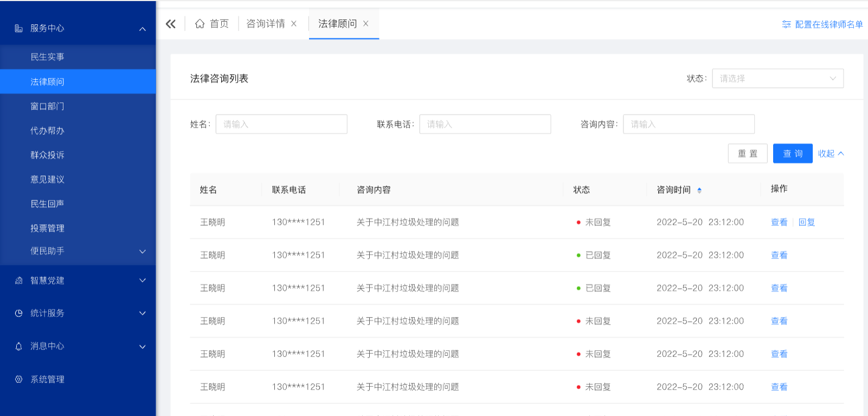Image resolution: width=868 pixels, height=416 pixels.
Task: Click the 服务中心 building icon
Action: click(x=18, y=28)
